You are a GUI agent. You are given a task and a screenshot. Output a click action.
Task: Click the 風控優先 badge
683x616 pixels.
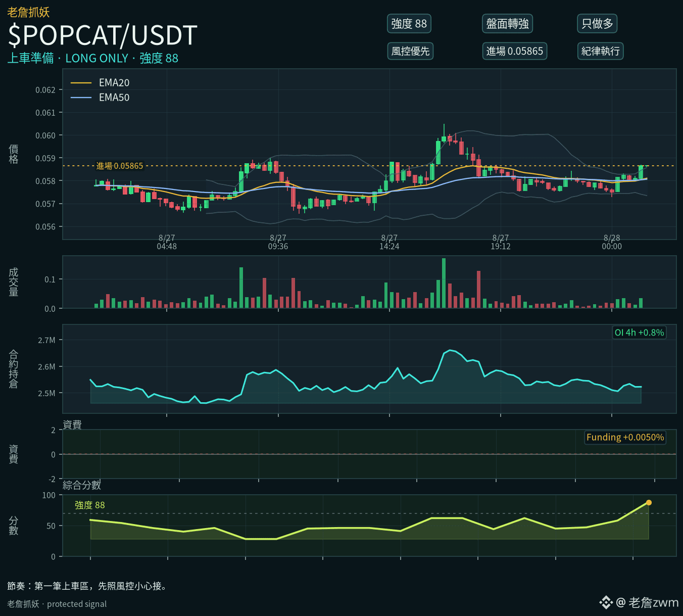410,51
